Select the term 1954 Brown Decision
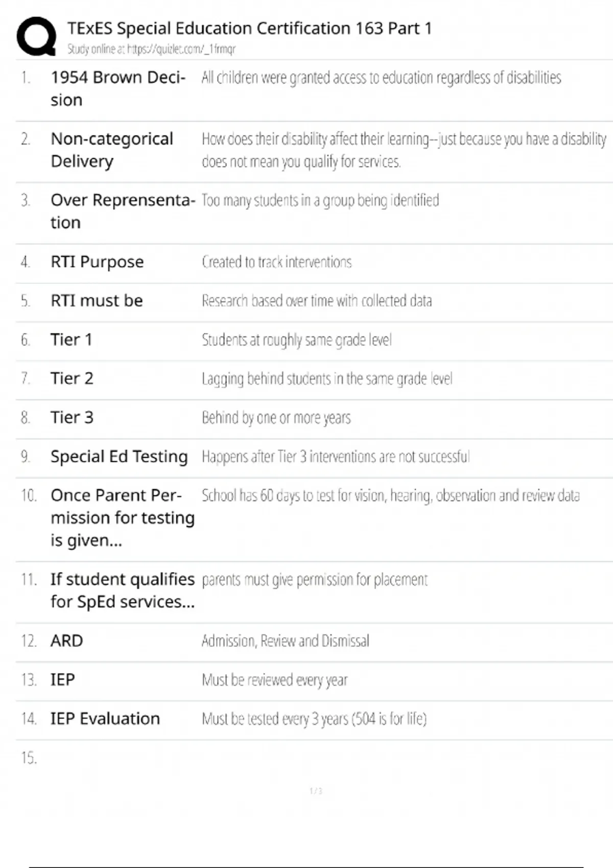The height and width of the screenshot is (868, 613). pos(117,88)
